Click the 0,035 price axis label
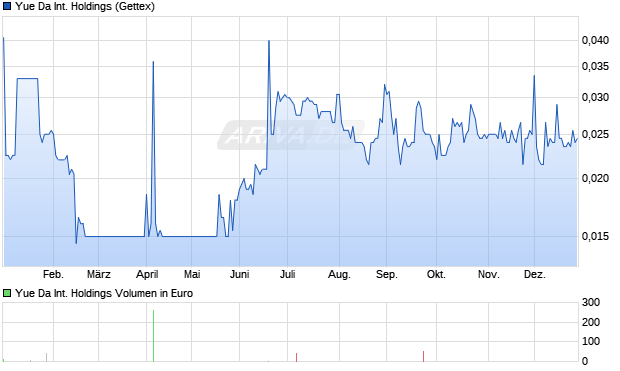This screenshot has width=620, height=371. point(595,66)
